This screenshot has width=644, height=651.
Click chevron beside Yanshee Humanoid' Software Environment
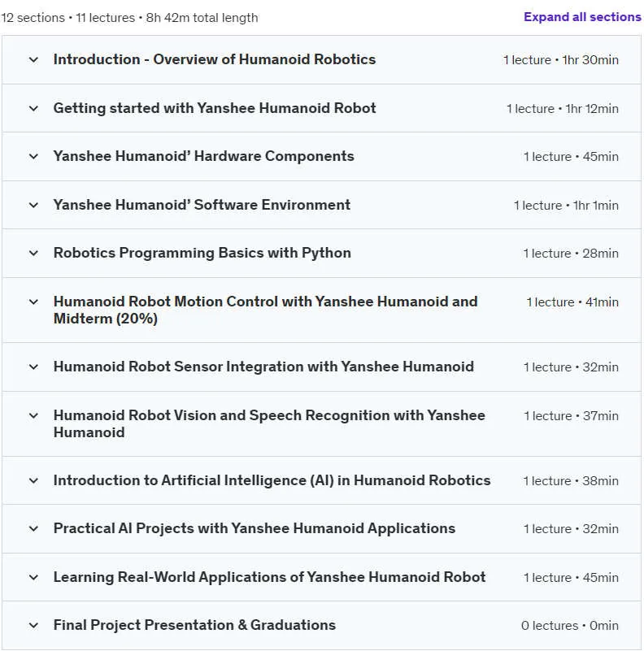(x=33, y=205)
